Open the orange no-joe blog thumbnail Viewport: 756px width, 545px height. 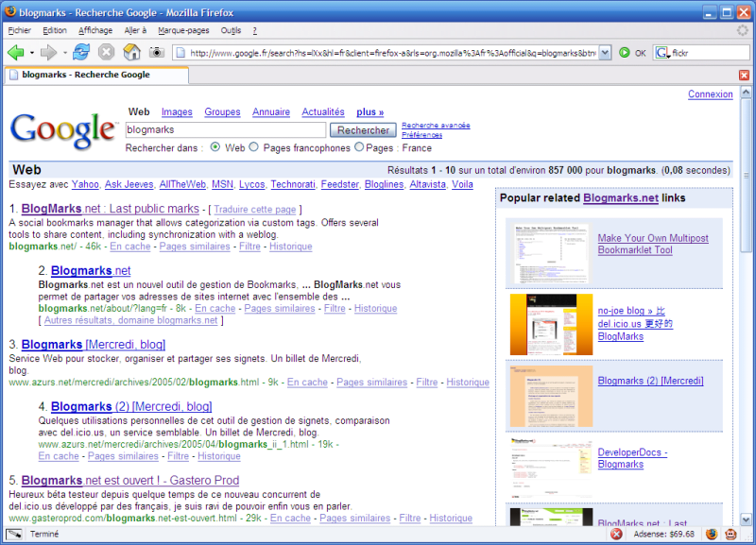[x=552, y=324]
